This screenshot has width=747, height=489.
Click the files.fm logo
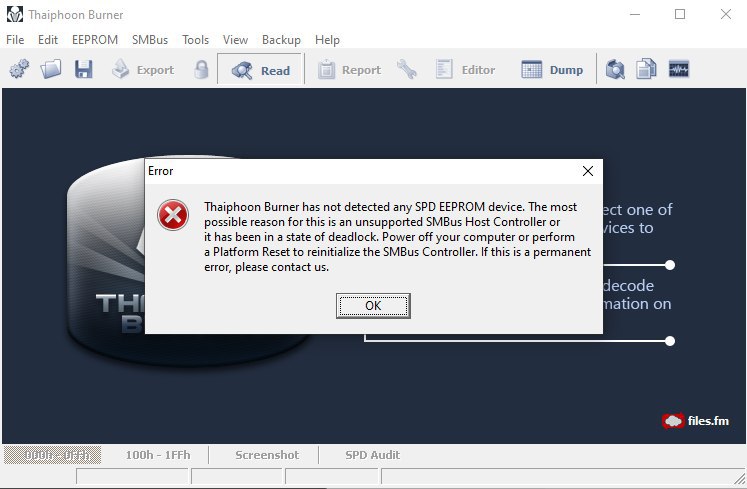coord(696,421)
